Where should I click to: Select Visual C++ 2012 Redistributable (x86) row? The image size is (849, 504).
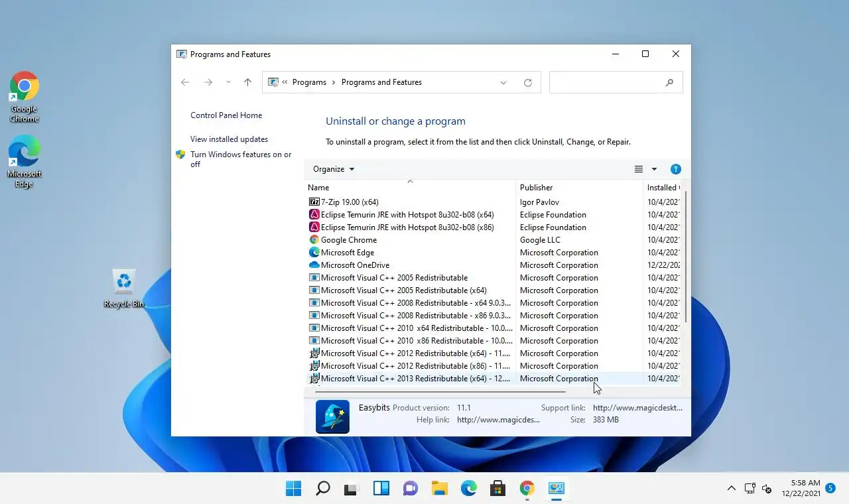click(x=493, y=366)
